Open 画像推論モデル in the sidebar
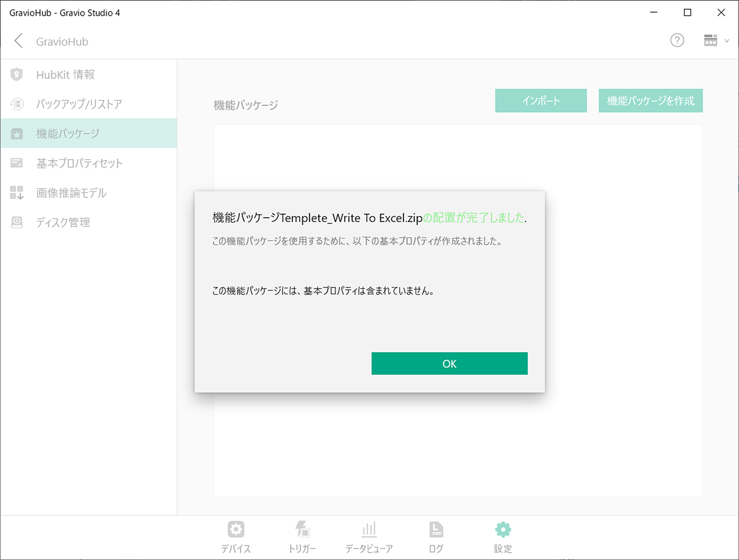 tap(89, 193)
